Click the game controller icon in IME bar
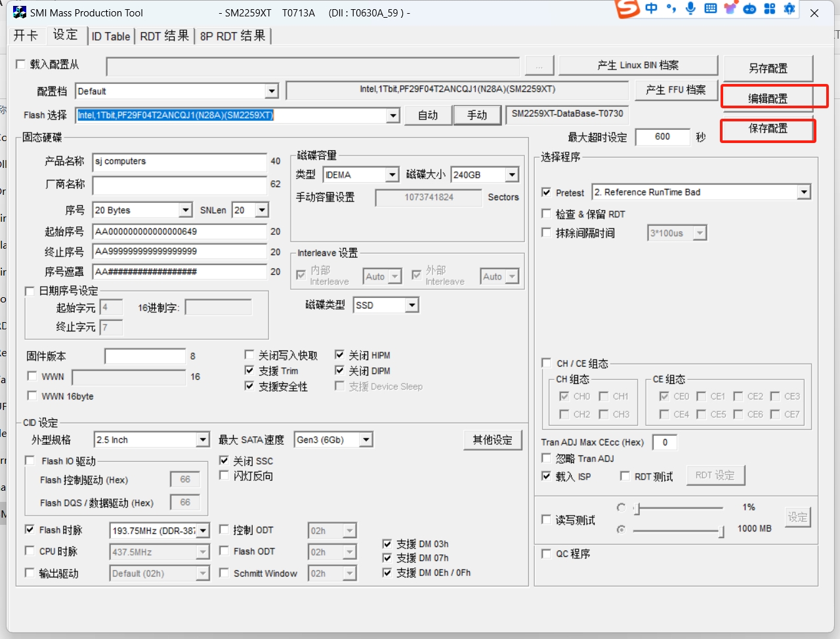The image size is (840, 639). (x=749, y=9)
